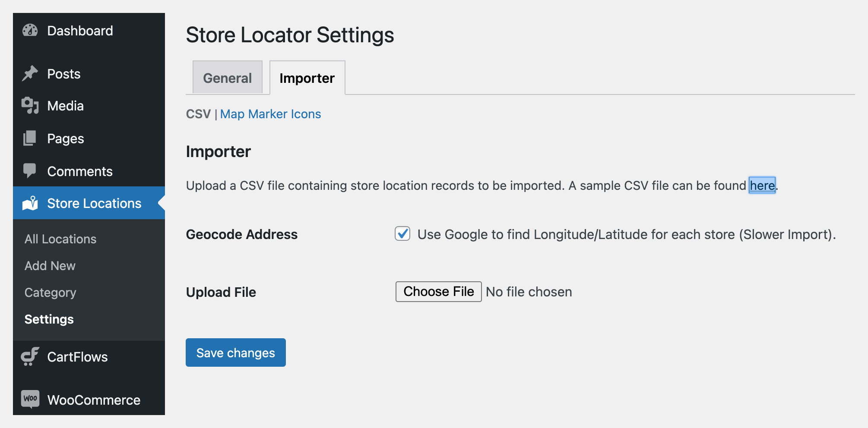Click the Media library icon
868x428 pixels.
(30, 106)
